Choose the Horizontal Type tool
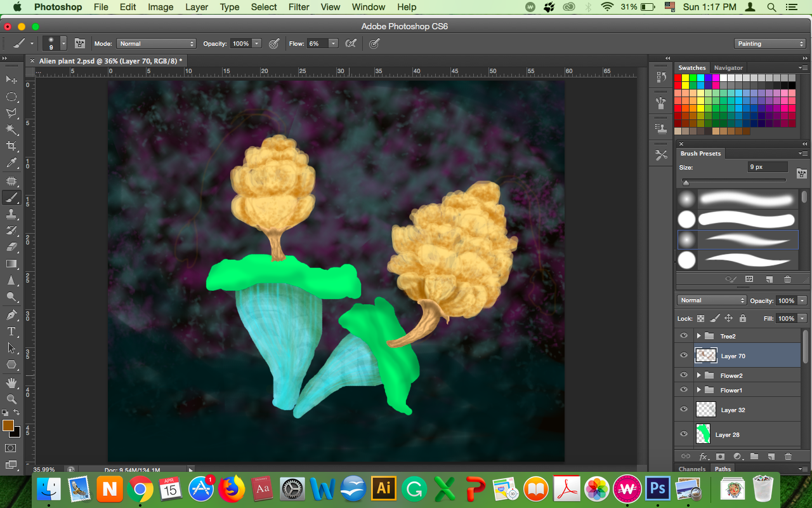 pos(11,331)
